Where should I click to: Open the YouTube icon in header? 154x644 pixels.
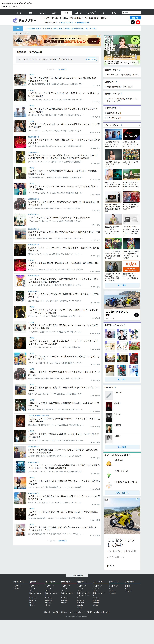138,22
